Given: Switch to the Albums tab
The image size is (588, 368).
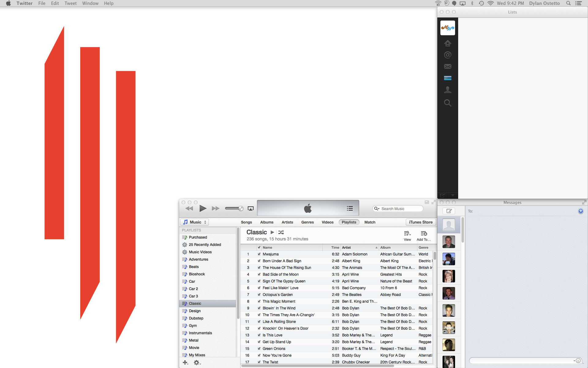Looking at the screenshot, I should coord(266,222).
